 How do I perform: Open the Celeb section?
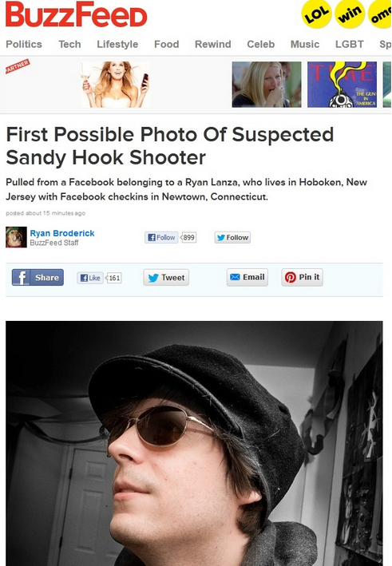260,44
